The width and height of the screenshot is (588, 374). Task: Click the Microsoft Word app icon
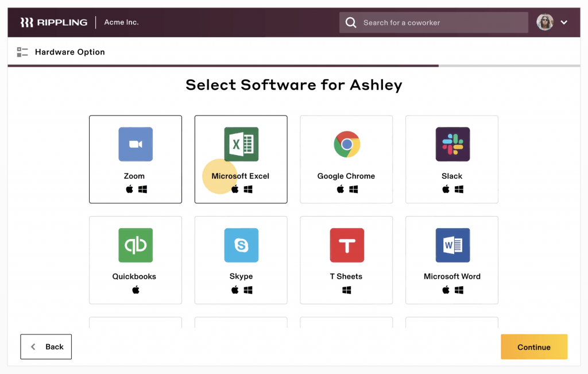click(452, 245)
